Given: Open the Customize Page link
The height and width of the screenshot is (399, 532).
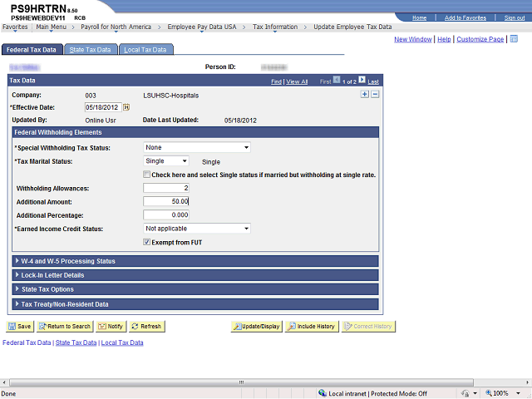Looking at the screenshot, I should tap(480, 39).
